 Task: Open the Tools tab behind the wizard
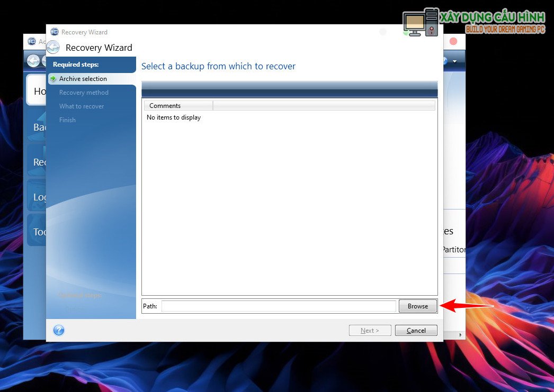coord(38,232)
